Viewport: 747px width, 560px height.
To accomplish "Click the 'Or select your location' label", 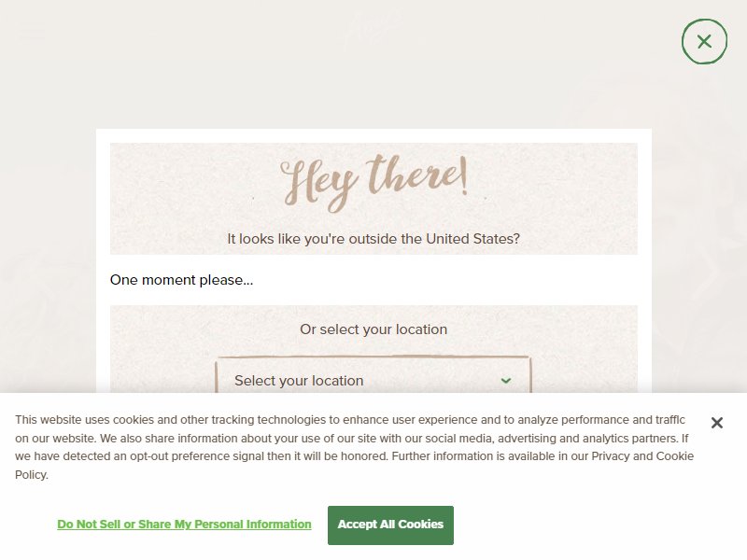I will pos(373,329).
